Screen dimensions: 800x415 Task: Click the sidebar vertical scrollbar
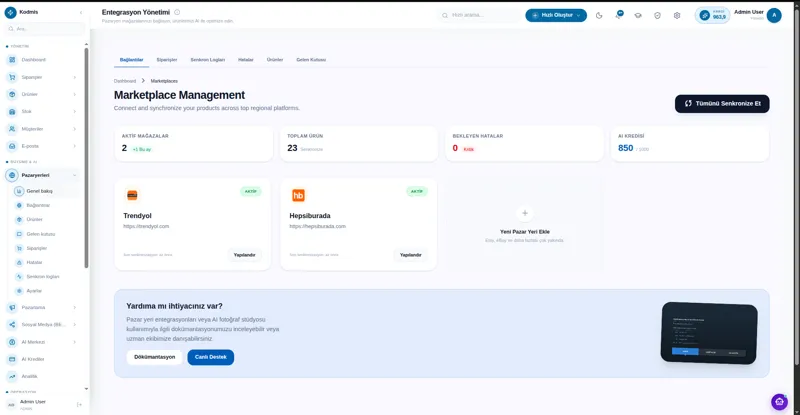tap(86, 158)
